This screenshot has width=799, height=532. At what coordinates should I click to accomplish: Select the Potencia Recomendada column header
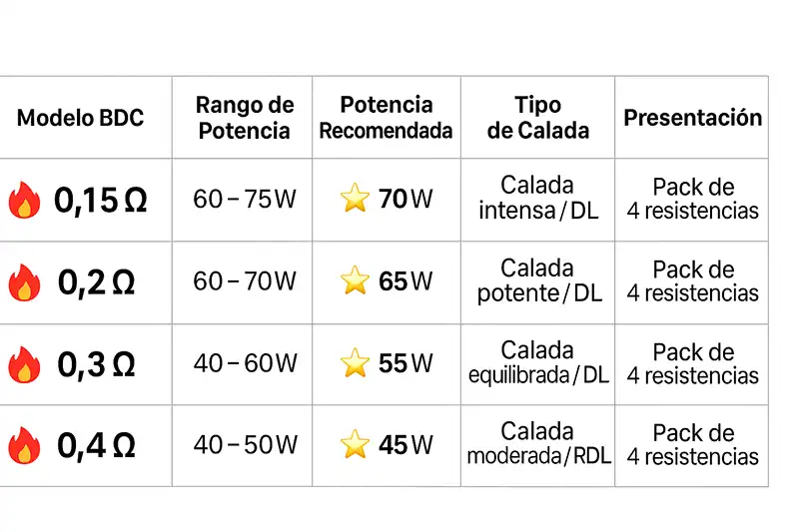387,118
